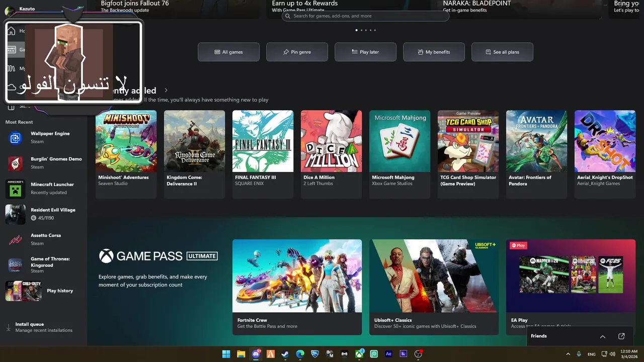Open Microsoft Edge from the taskbar
This screenshot has width=644, height=362.
tap(300, 354)
